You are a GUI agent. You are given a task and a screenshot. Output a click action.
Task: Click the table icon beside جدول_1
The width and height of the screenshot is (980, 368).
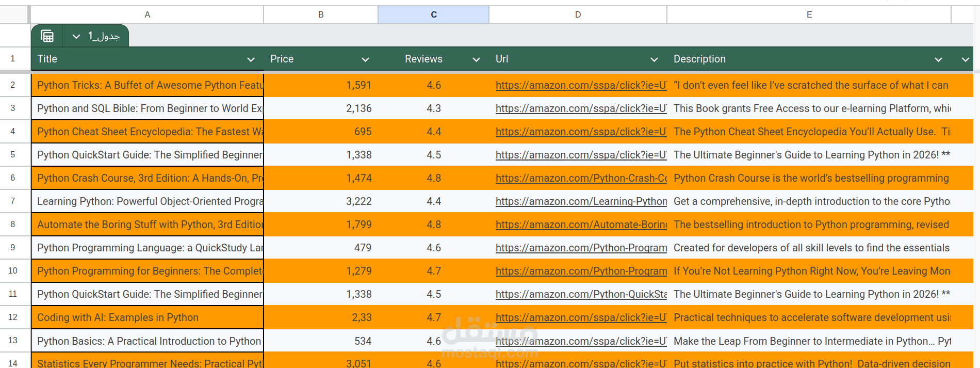(x=47, y=36)
